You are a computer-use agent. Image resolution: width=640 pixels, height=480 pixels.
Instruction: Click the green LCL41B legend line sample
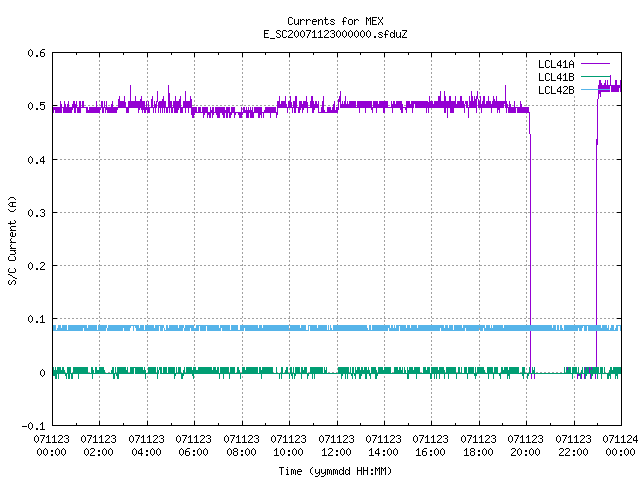pyautogui.click(x=595, y=77)
